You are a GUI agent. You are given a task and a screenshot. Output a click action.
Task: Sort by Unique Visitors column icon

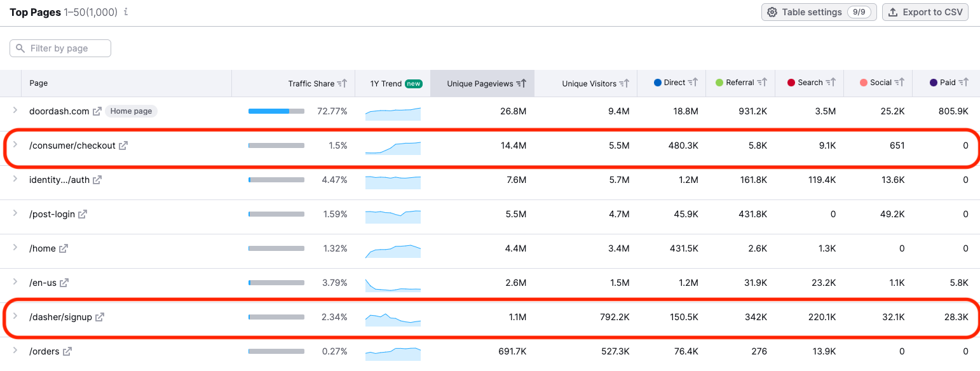pyautogui.click(x=624, y=83)
